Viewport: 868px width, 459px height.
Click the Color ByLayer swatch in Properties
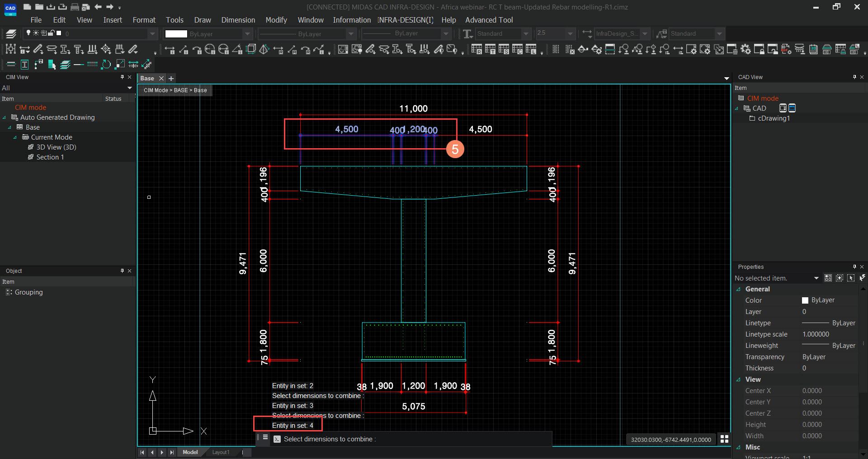805,300
